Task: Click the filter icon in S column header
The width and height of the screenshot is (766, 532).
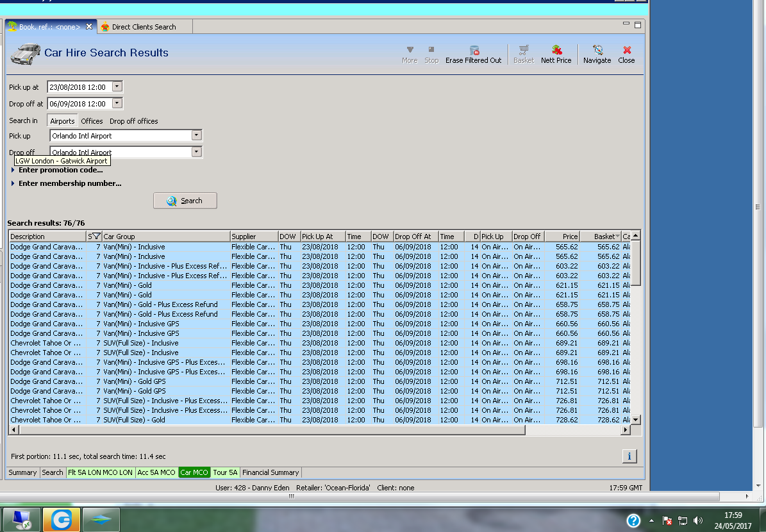Action: tap(96, 236)
